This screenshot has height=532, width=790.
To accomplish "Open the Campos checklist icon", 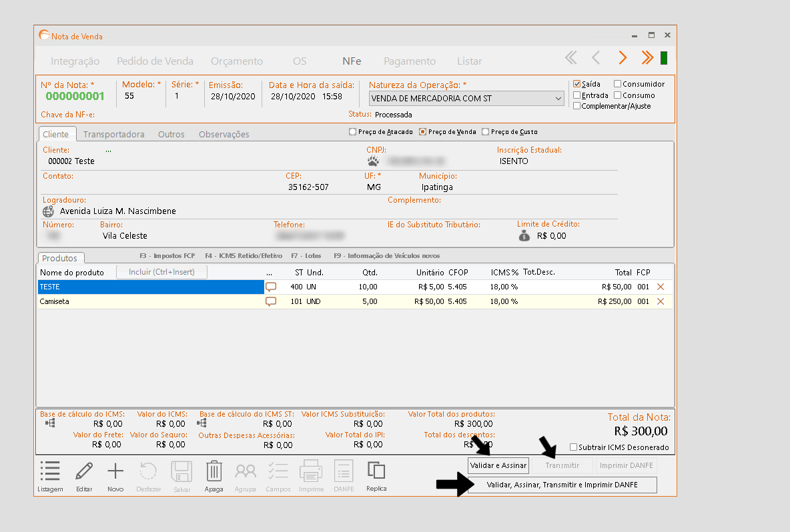I will (278, 471).
